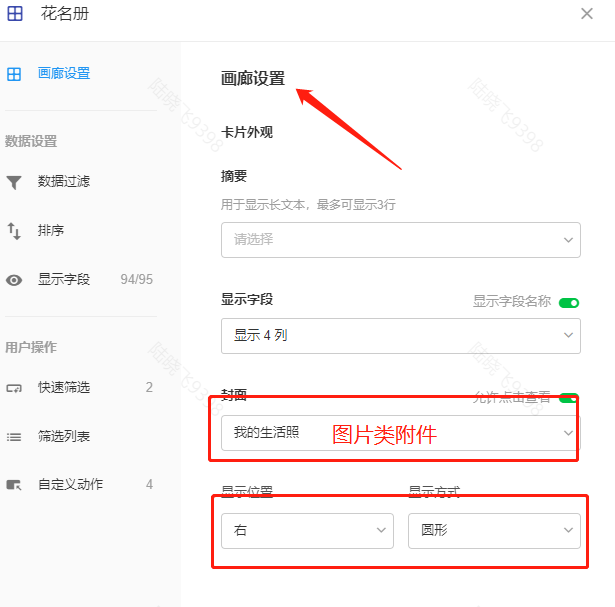The width and height of the screenshot is (615, 607).
Task: Open the 画廊设置 sidebar item
Action: 64,73
